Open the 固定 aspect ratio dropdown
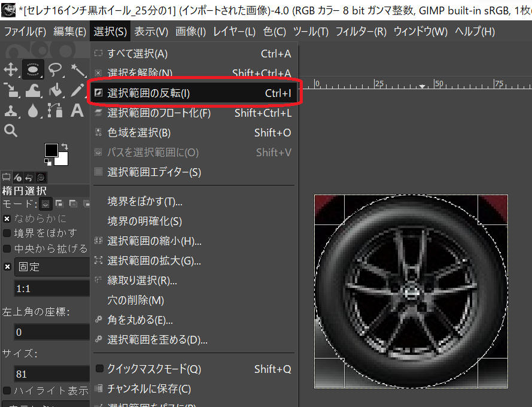 (x=51, y=267)
